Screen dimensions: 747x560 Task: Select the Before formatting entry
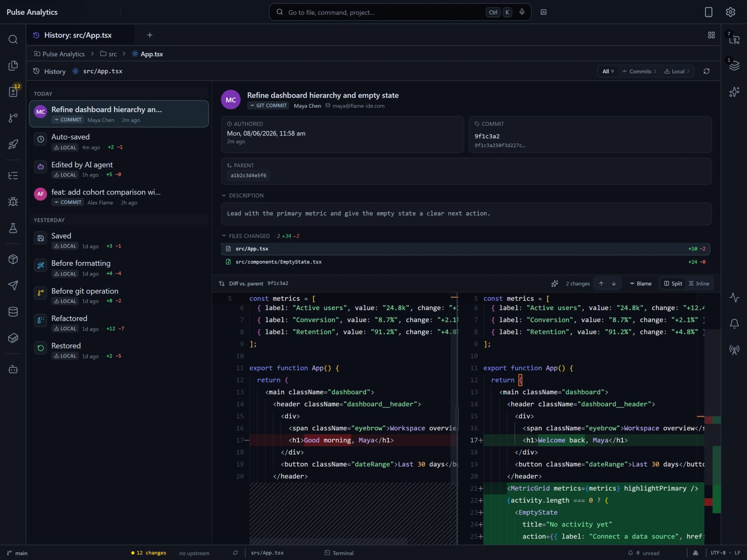click(x=119, y=268)
